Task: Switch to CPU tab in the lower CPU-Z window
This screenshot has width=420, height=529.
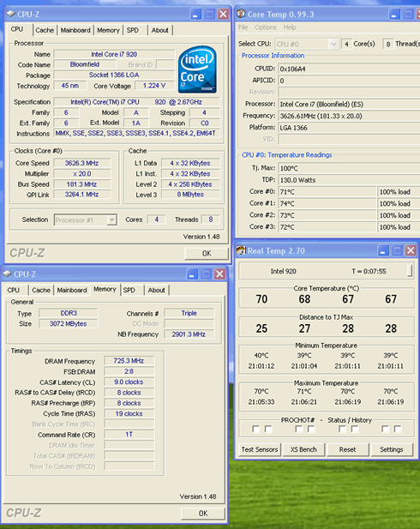Action: coord(14,290)
